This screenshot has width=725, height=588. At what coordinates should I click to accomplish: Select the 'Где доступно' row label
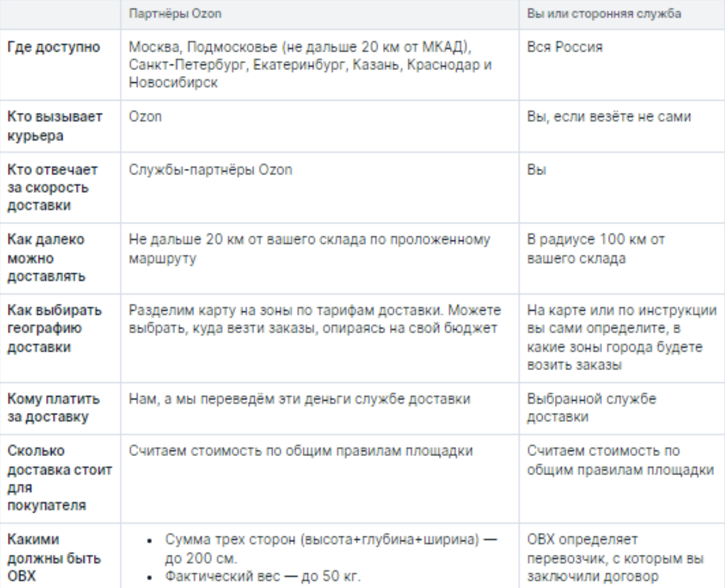point(53,47)
